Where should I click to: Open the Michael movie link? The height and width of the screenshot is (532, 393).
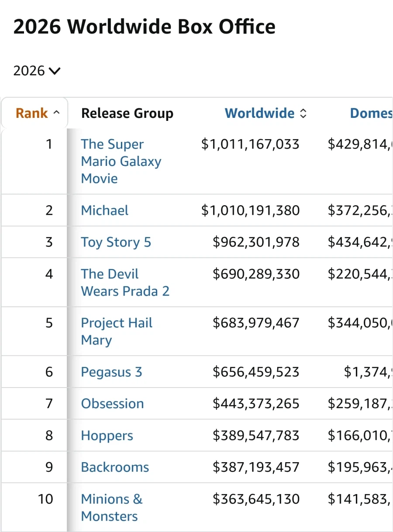[105, 210]
